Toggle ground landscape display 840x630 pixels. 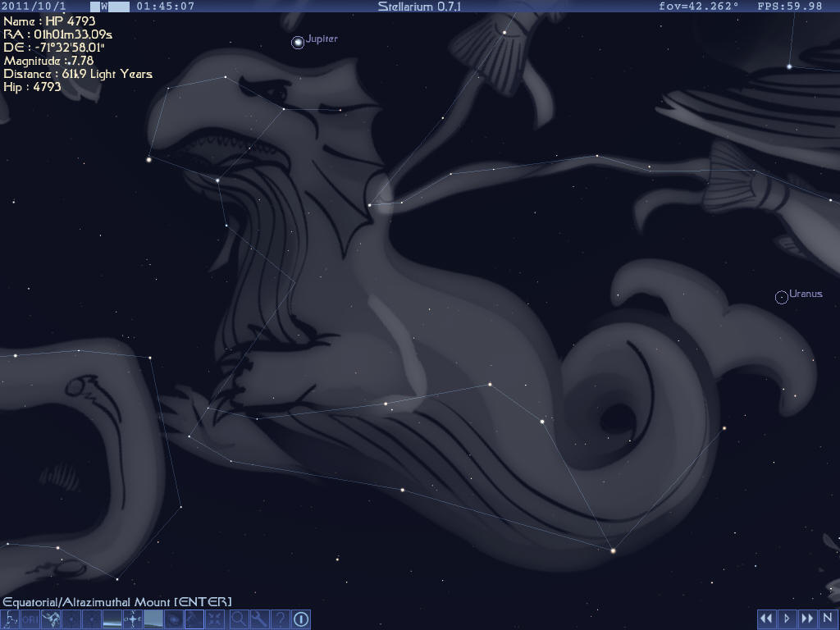112,619
